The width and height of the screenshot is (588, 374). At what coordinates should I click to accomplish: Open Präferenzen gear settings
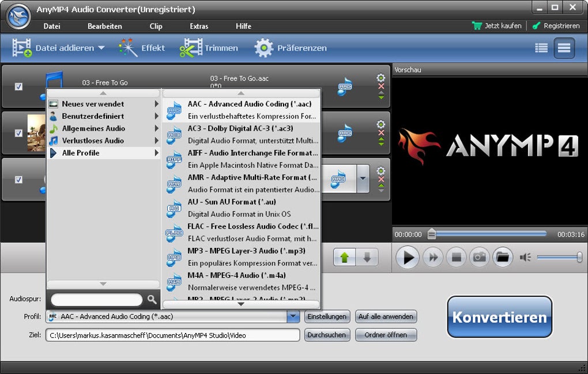pyautogui.click(x=290, y=48)
